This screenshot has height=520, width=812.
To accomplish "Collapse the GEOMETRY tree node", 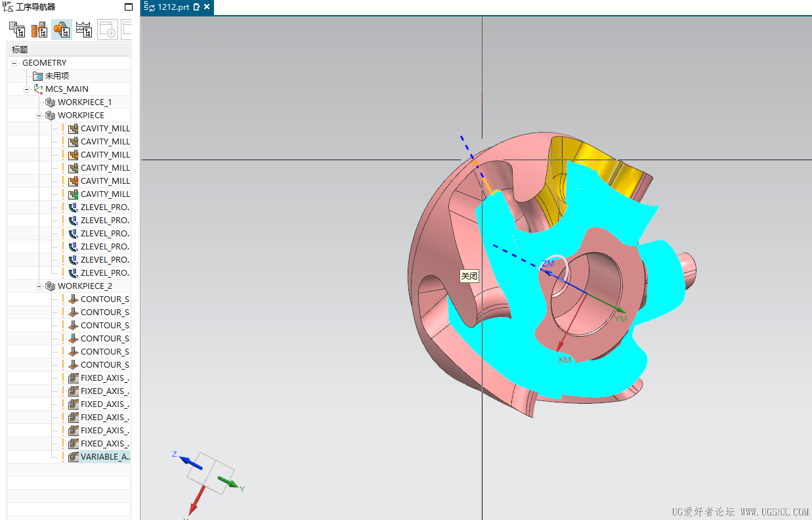I will pyautogui.click(x=14, y=63).
